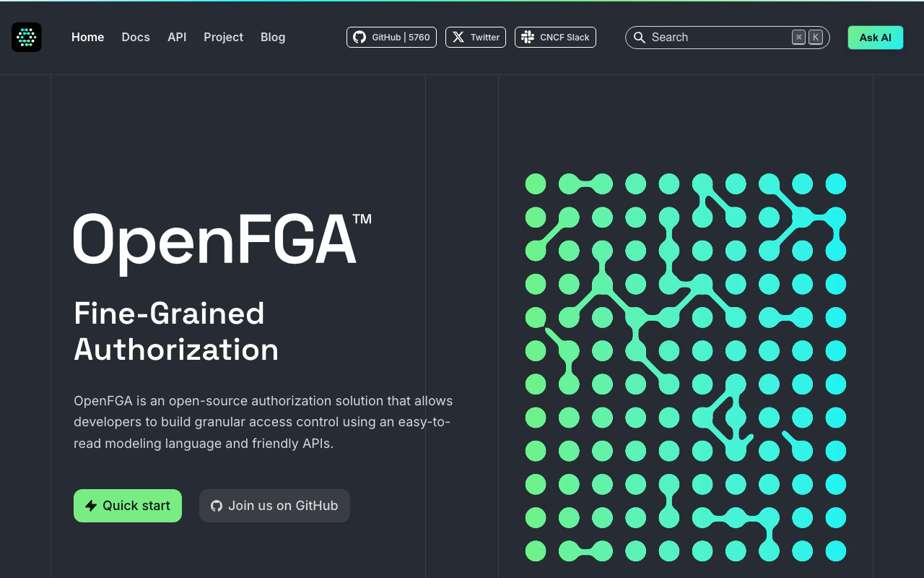Click the dot-grid hero illustration
This screenshot has width=924, height=578.
coord(686,367)
